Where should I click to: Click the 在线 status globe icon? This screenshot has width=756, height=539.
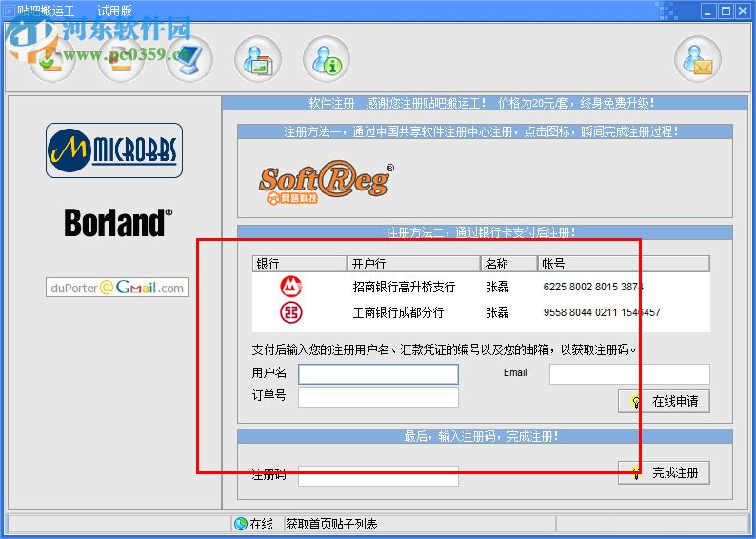(x=241, y=524)
